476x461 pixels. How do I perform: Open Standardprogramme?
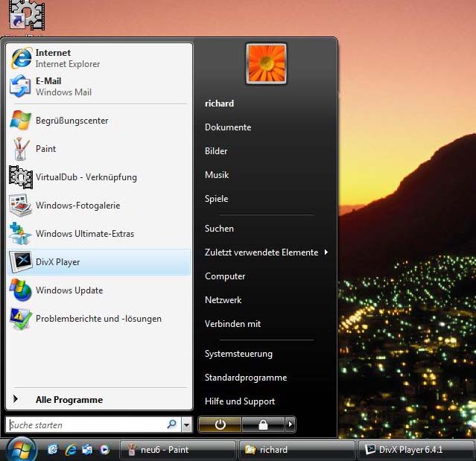246,378
